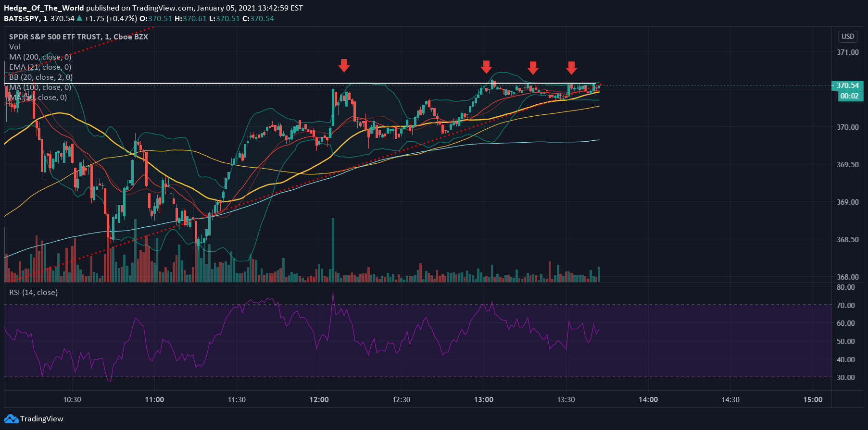Click the RSI 60.00 axis label
The width and height of the screenshot is (868, 430).
pos(846,323)
